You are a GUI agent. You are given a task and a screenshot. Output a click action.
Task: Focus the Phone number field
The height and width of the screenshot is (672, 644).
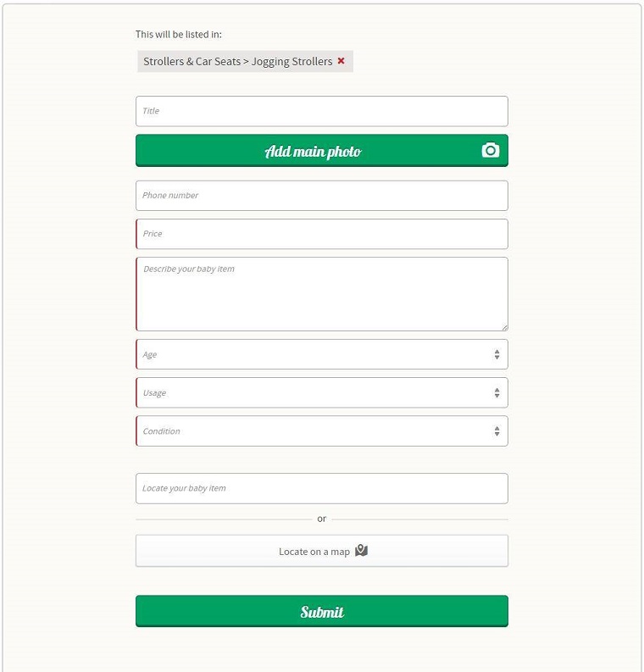coord(322,196)
